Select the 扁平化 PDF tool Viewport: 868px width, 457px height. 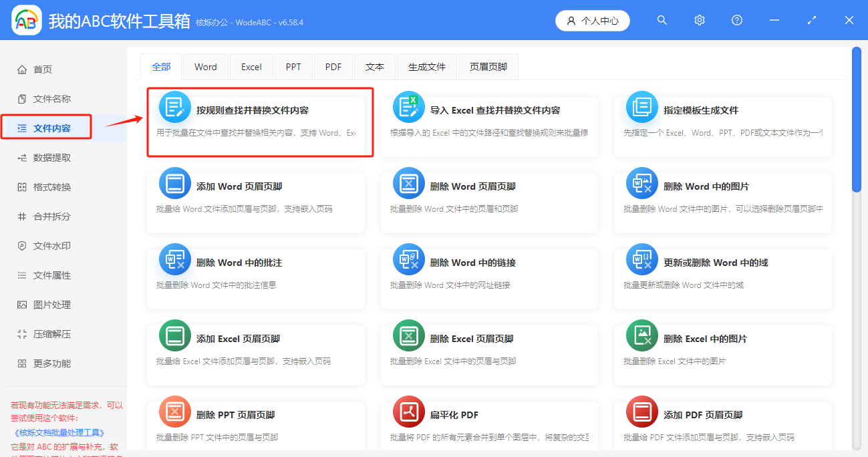tap(489, 426)
